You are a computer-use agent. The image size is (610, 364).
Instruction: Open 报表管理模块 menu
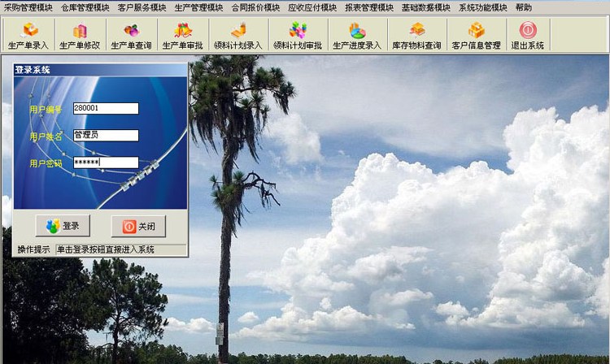click(x=368, y=7)
